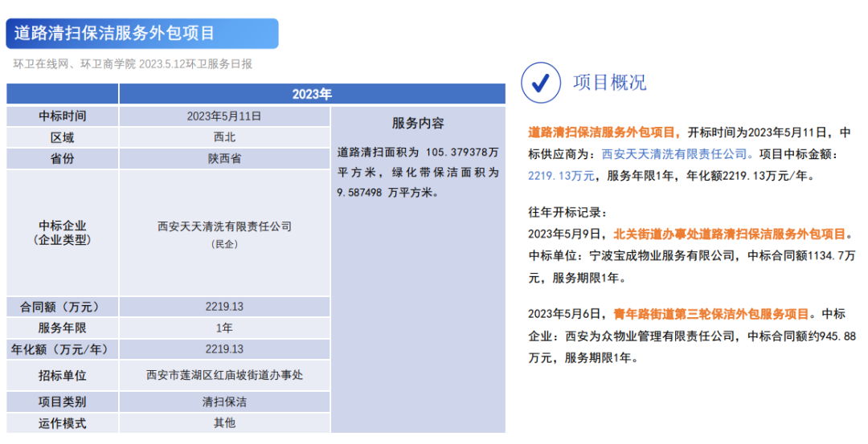Select the 2023年5月9日 date text
This screenshot has width=868, height=444.
coord(564,234)
